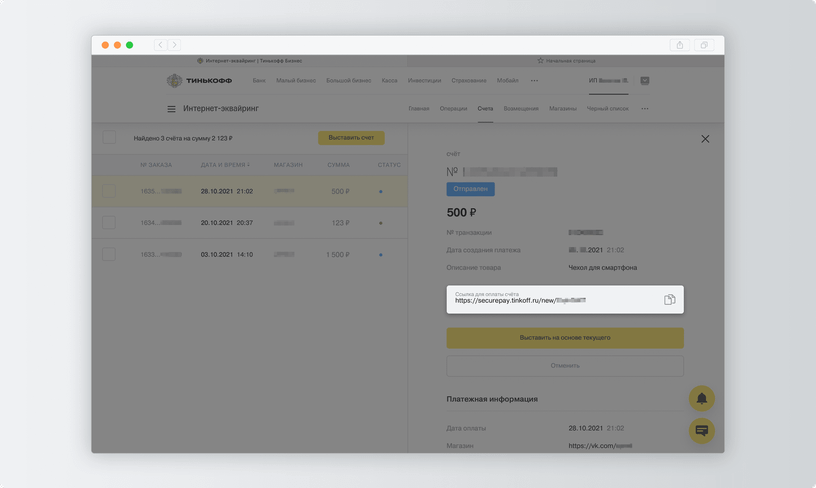The height and width of the screenshot is (488, 816).
Task: Sort by the Дата и время column
Action: point(225,164)
